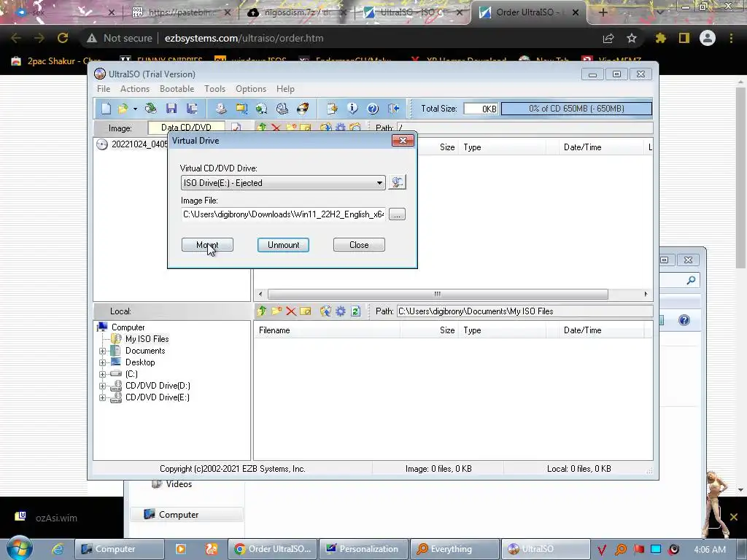Viewport: 747px width, 560px height.
Task: Expand the dropdown arrow next to Open icon
Action: coord(135,109)
